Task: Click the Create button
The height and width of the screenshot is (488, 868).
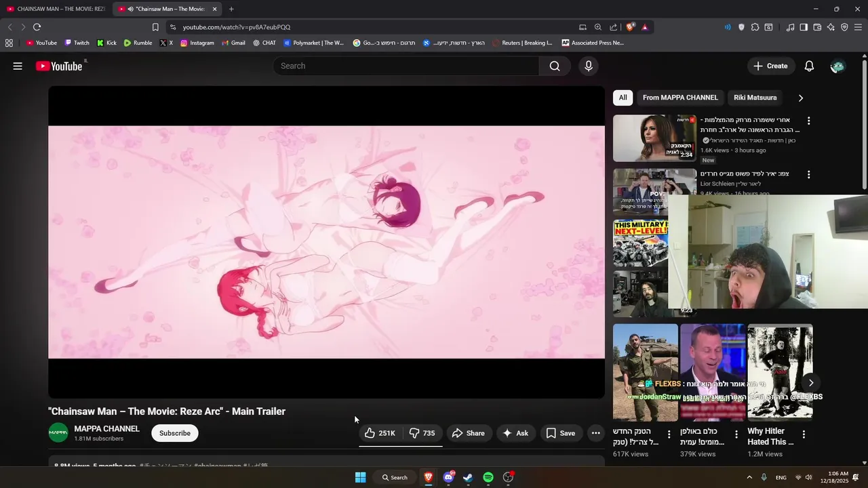Action: (770, 66)
